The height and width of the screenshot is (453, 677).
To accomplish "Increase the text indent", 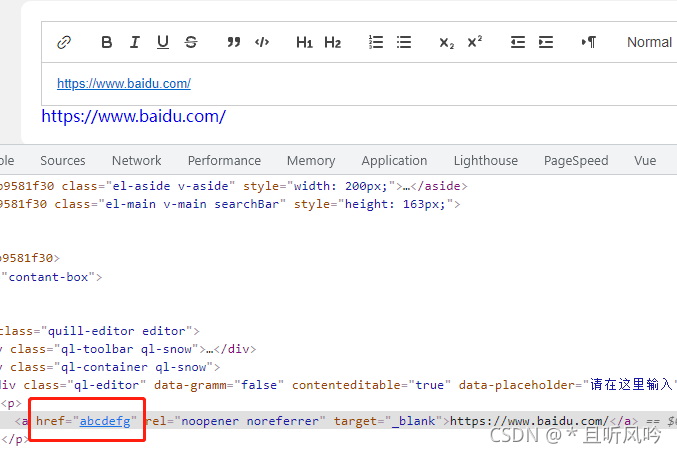I will (546, 42).
